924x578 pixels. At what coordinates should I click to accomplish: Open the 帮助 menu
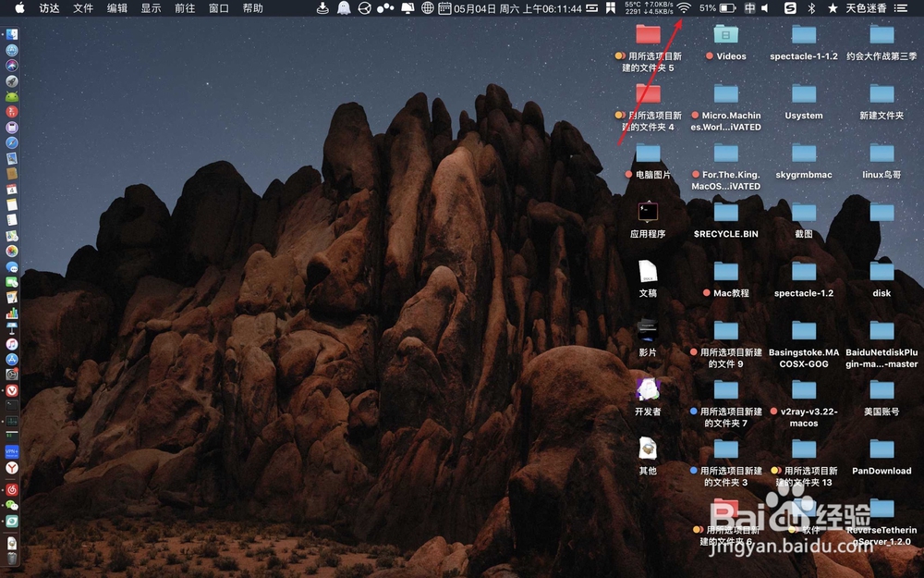tap(253, 8)
